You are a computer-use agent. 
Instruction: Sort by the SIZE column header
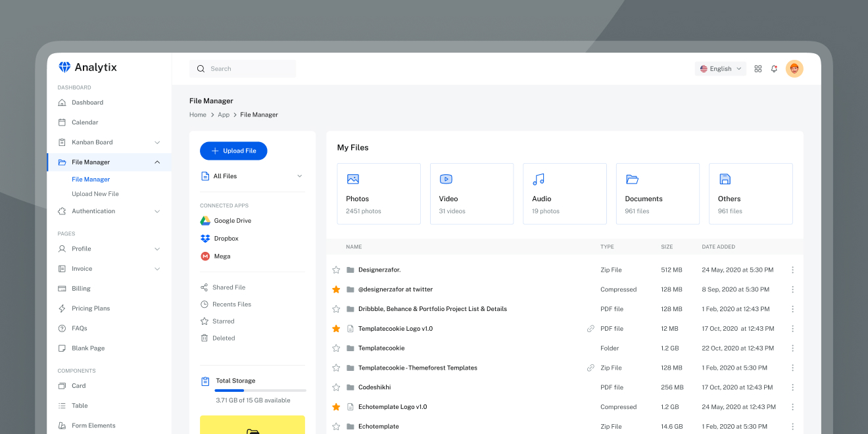(x=667, y=247)
